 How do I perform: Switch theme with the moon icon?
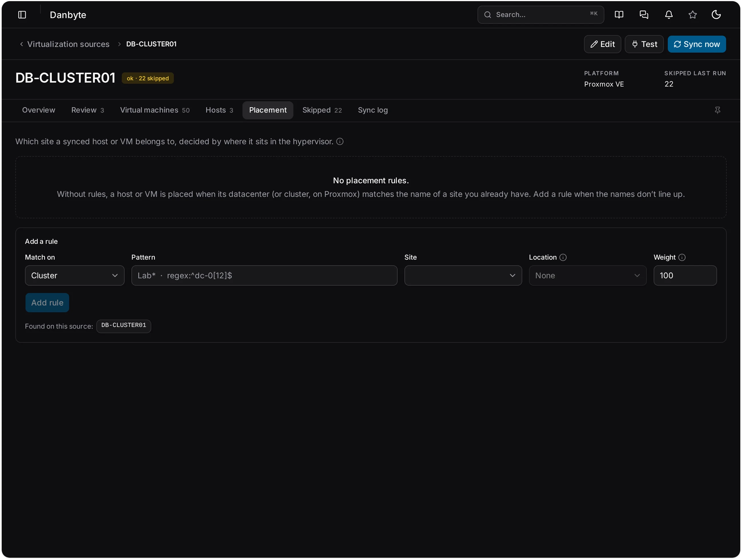(716, 15)
